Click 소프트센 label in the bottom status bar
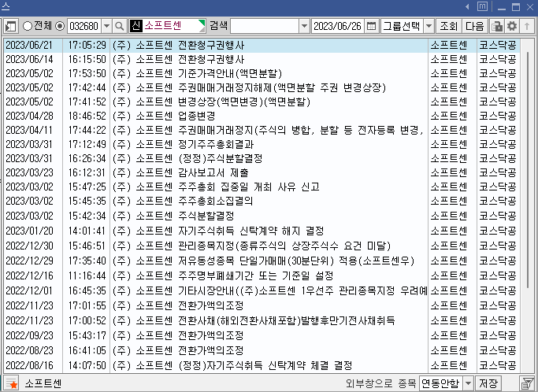 click(43, 383)
